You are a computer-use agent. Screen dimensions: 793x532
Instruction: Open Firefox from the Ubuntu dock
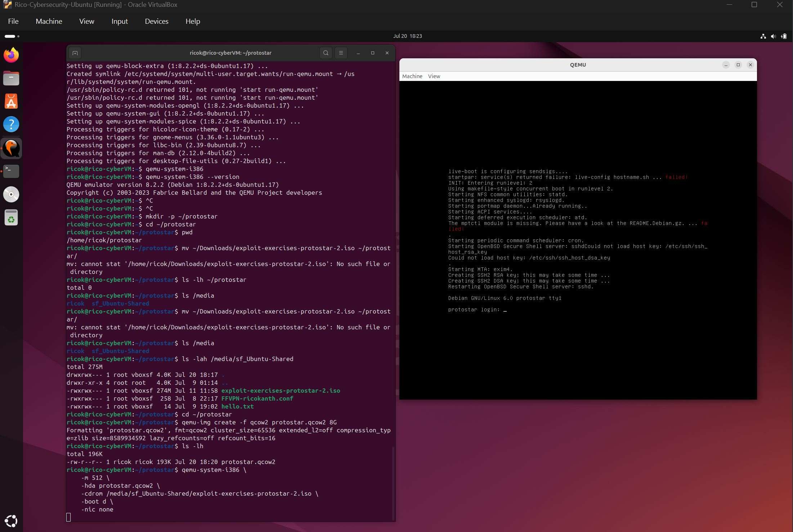pyautogui.click(x=11, y=55)
